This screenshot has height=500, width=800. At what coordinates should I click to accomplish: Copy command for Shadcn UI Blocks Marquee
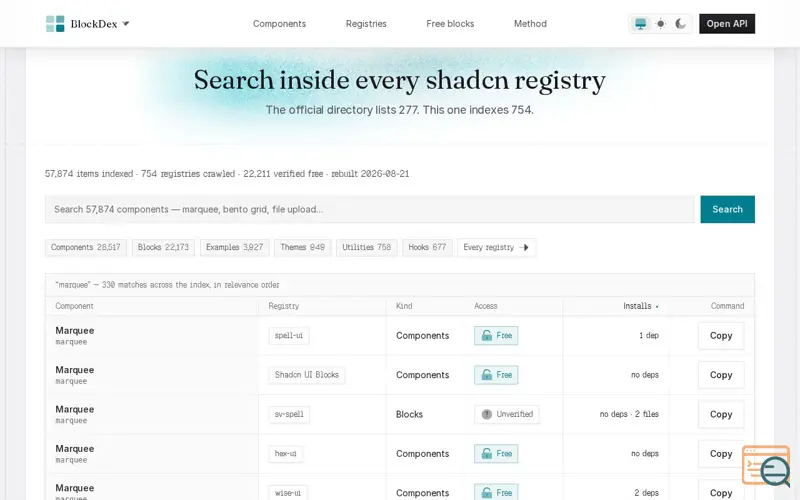point(721,375)
